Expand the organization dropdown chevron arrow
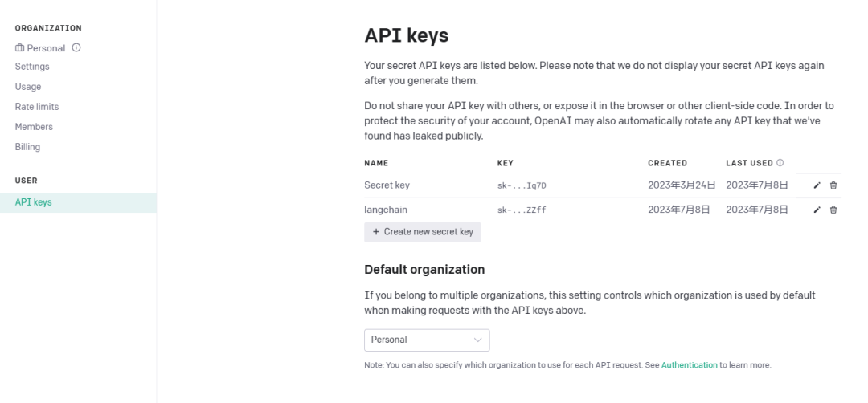 pyautogui.click(x=477, y=340)
